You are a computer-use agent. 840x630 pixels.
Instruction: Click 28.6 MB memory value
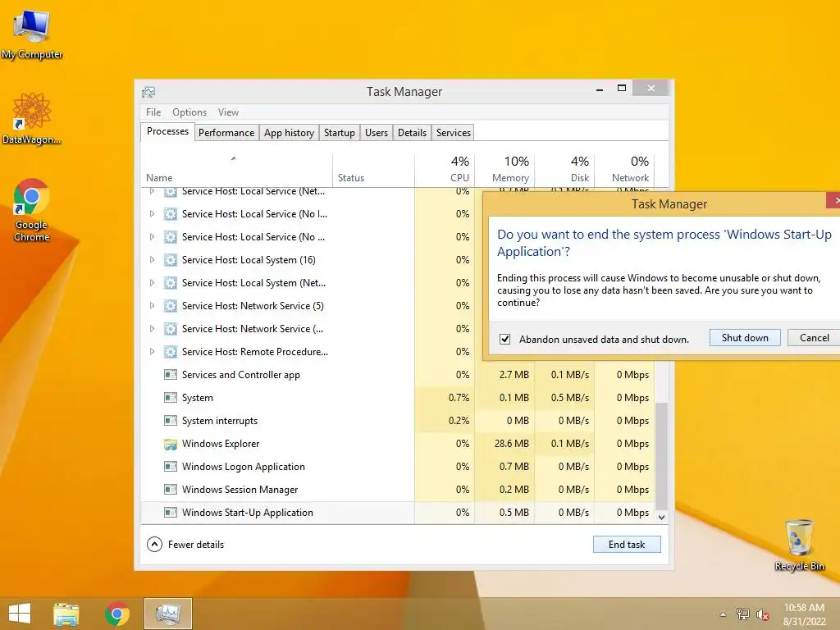[512, 444]
